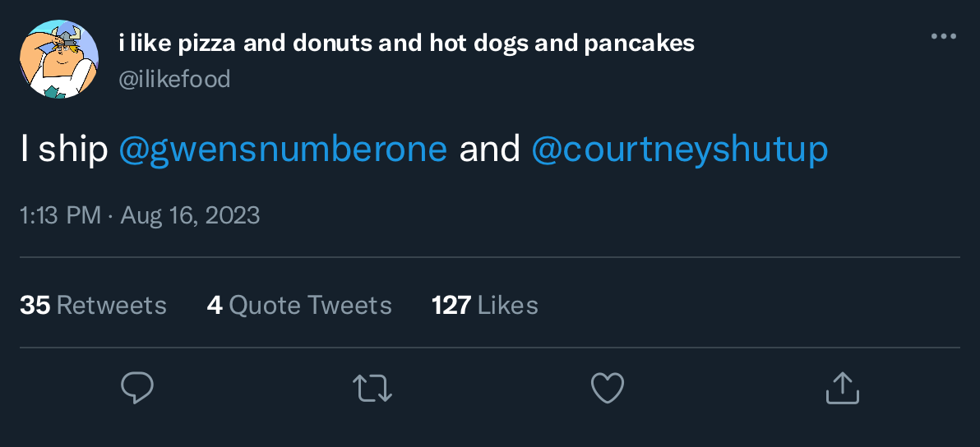Click the @ilikefood handle
The image size is (980, 447).
pyautogui.click(x=174, y=80)
